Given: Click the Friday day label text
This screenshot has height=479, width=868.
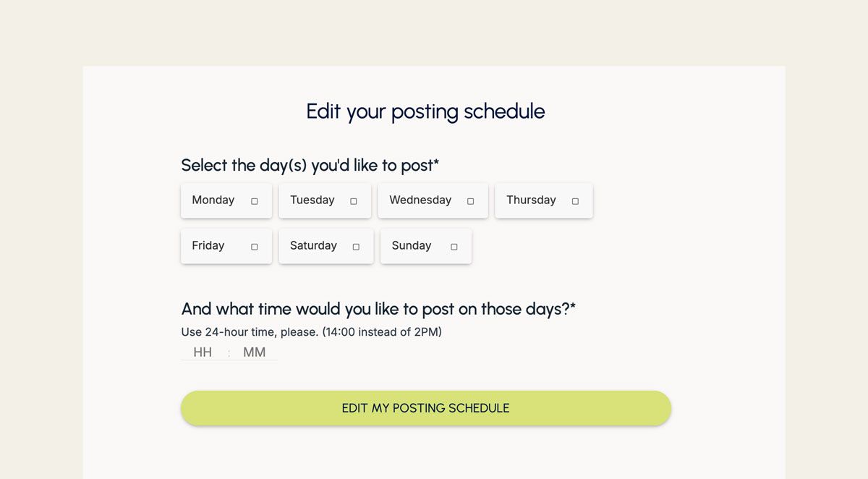Looking at the screenshot, I should pyautogui.click(x=208, y=246).
